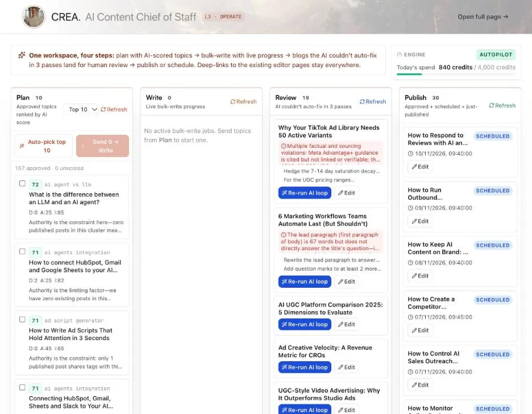Click the AUTOPILOT engine badge
532x414 pixels.
(496, 55)
